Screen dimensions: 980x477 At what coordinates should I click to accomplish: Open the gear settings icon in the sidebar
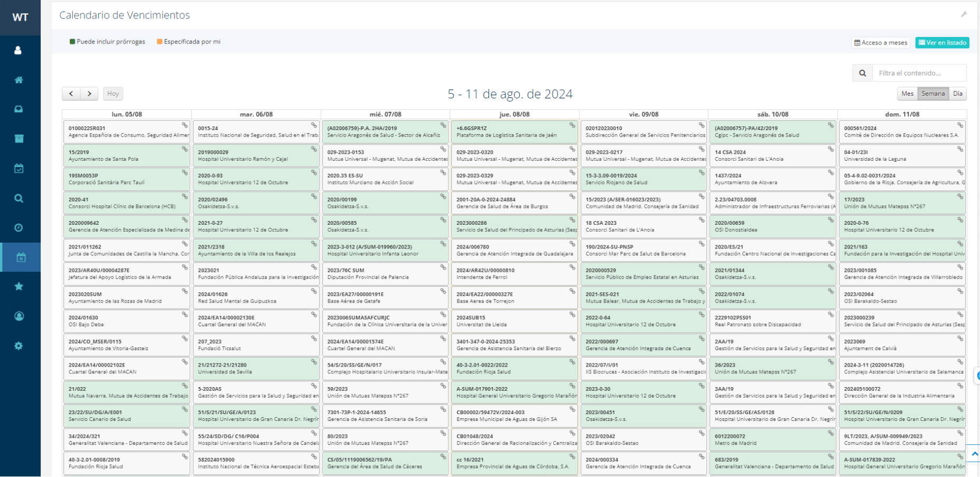pos(18,346)
